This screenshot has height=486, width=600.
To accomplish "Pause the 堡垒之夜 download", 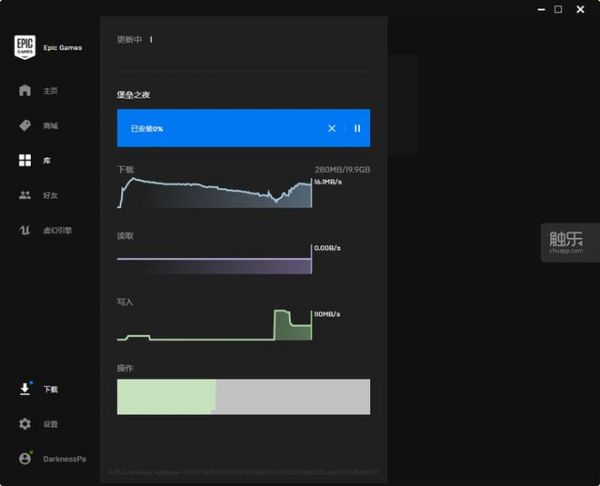I will 357,128.
